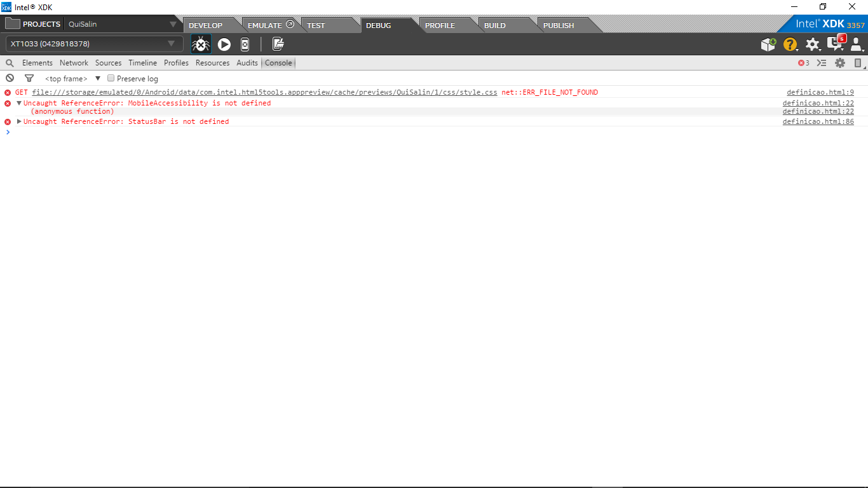Click the error icon beside the StatusBar message

8,121
